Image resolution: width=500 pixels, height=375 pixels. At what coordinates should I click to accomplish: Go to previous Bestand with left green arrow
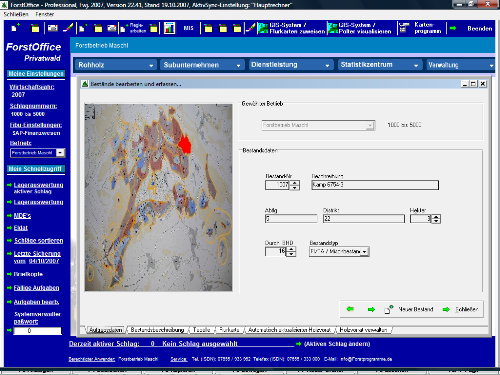click(350, 309)
